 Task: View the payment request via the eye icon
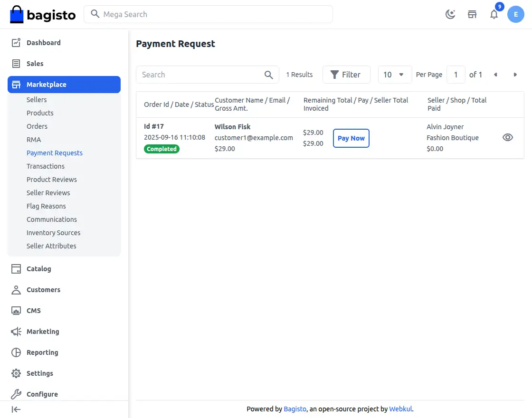[x=508, y=137]
